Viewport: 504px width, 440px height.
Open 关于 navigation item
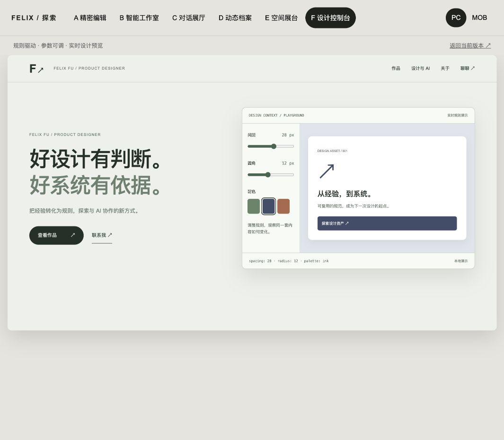(x=445, y=68)
